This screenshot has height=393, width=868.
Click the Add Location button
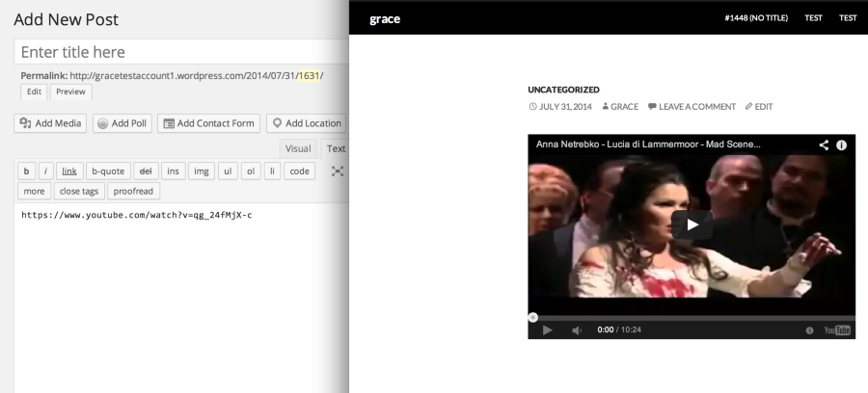pos(306,123)
